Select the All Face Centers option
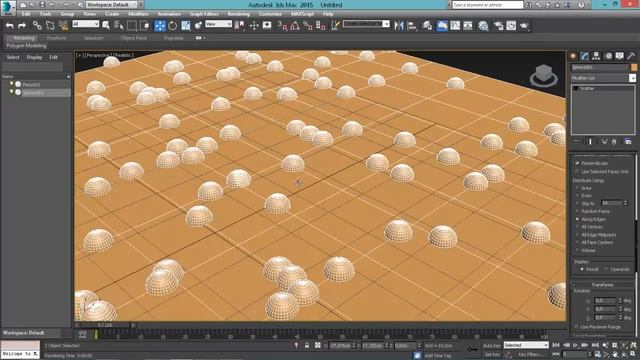This screenshot has width=640, height=360. (578, 242)
